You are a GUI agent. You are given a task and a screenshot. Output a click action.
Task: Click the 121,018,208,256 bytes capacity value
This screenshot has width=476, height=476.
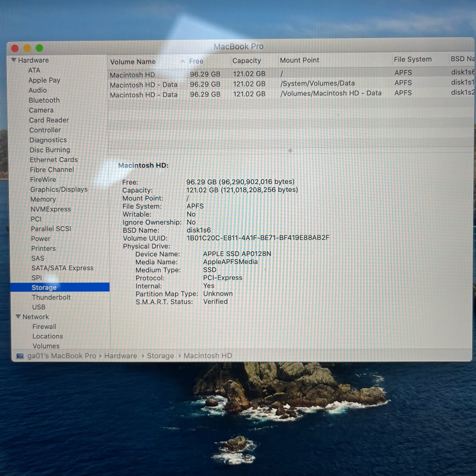coord(259,190)
